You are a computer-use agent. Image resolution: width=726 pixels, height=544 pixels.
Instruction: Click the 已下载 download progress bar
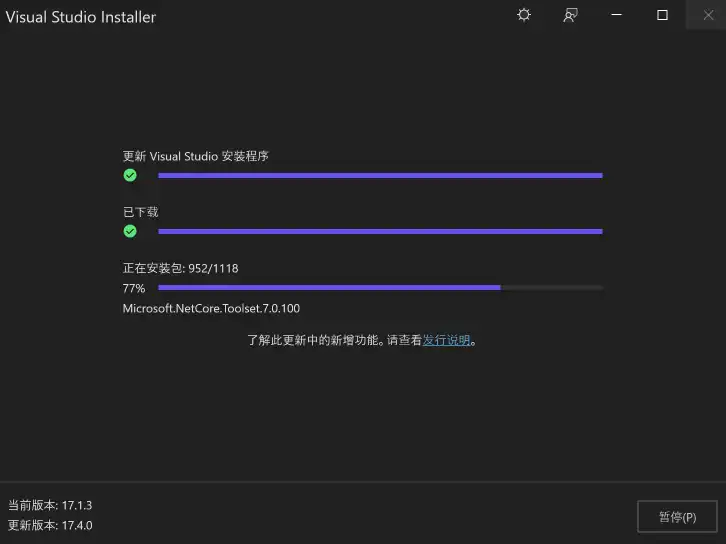(x=380, y=231)
